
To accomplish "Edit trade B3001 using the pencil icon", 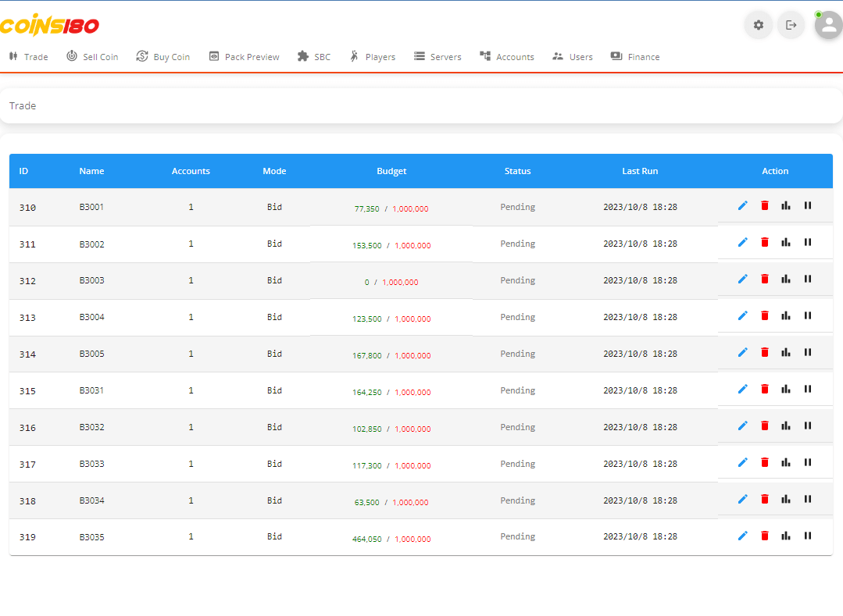I will (742, 205).
